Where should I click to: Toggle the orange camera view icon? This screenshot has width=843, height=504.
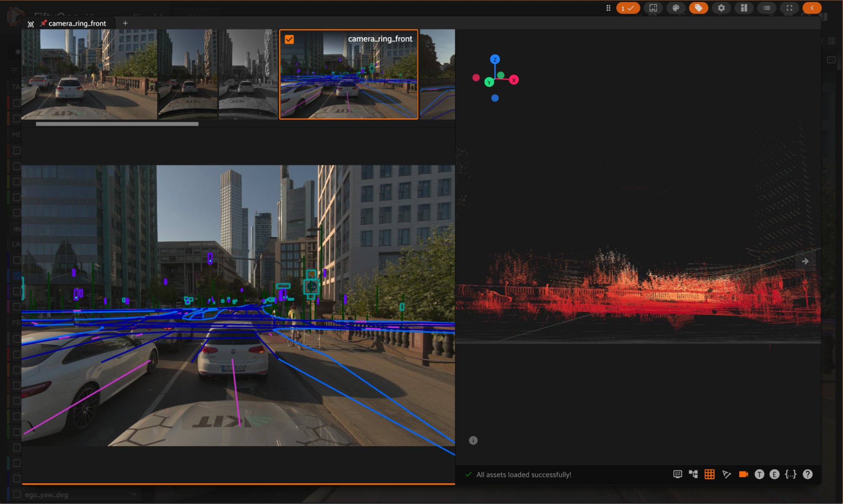point(743,475)
